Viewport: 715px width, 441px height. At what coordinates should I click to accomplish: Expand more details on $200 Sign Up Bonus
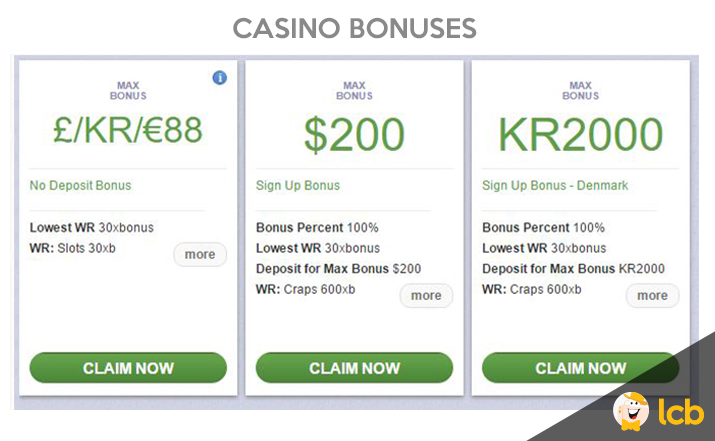pos(426,296)
